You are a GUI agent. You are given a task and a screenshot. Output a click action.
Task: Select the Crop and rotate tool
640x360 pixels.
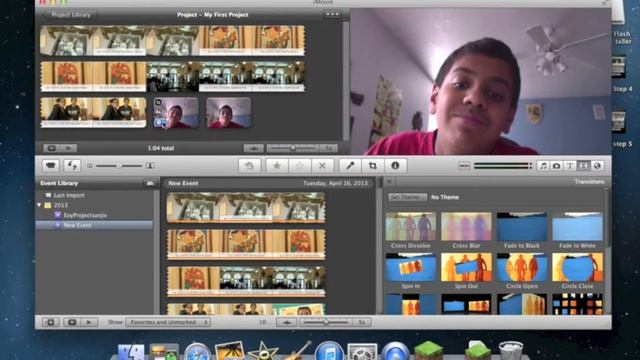pos(373,166)
